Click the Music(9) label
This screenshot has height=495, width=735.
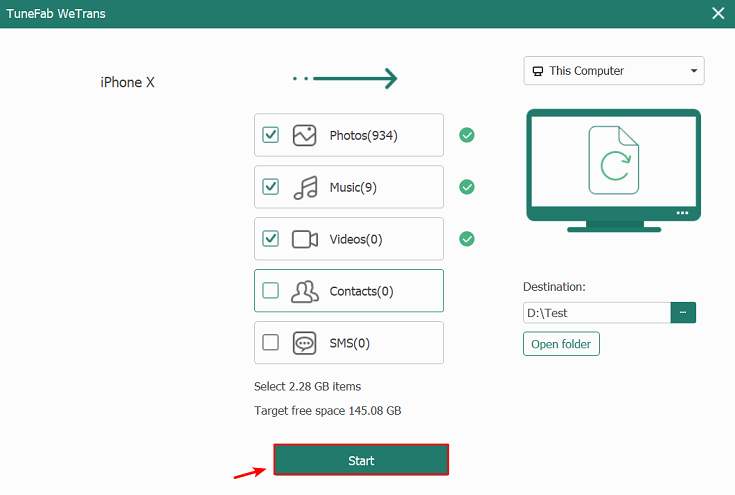pos(353,188)
